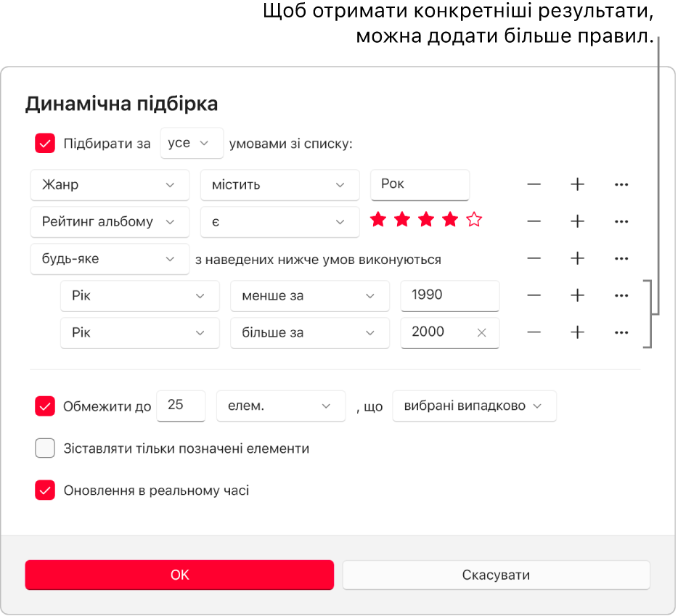Image resolution: width=678 pixels, height=616 pixels.
Task: Open the ••• options for the "Жанр" rule
Action: click(x=621, y=185)
